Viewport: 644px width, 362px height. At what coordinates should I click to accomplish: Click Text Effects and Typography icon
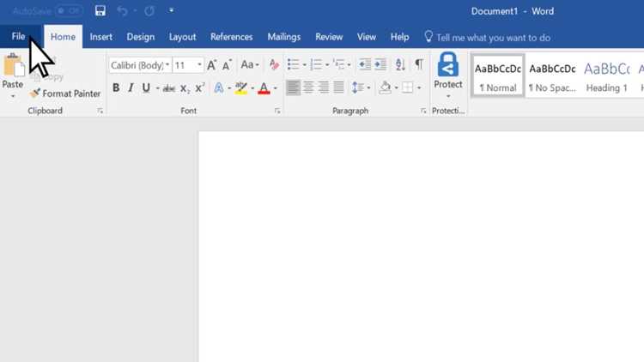tap(218, 87)
